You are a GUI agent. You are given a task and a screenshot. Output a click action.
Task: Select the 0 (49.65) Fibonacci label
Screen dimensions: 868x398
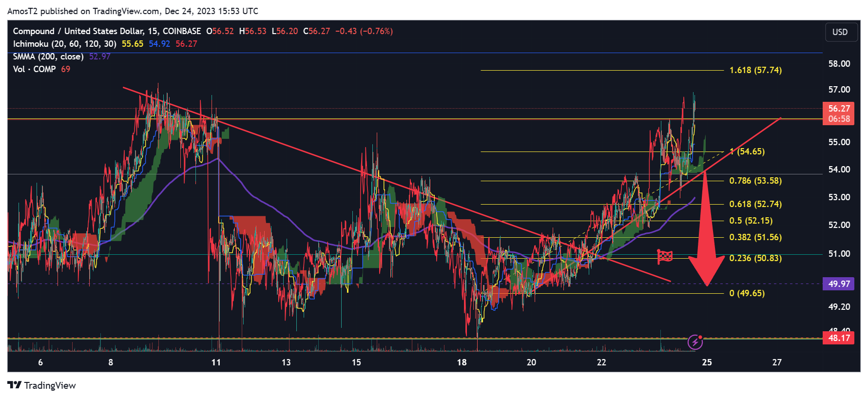tap(747, 293)
